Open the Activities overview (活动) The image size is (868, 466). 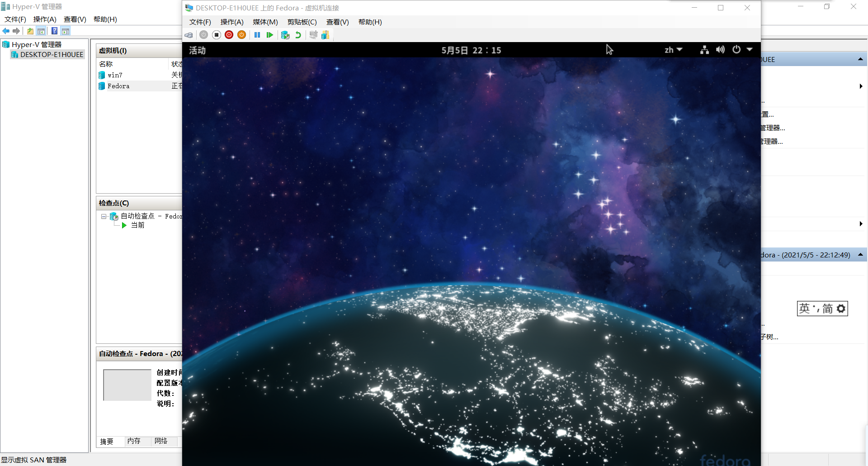click(x=197, y=50)
